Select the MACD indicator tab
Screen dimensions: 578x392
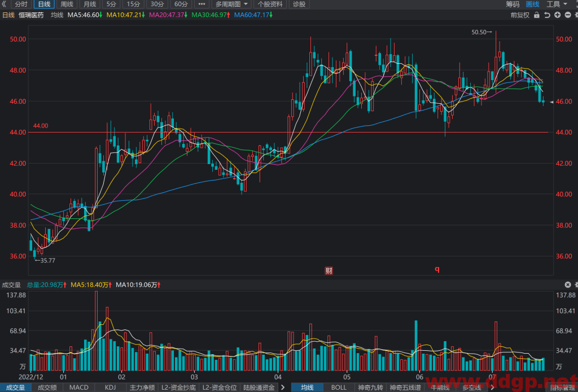pos(79,387)
